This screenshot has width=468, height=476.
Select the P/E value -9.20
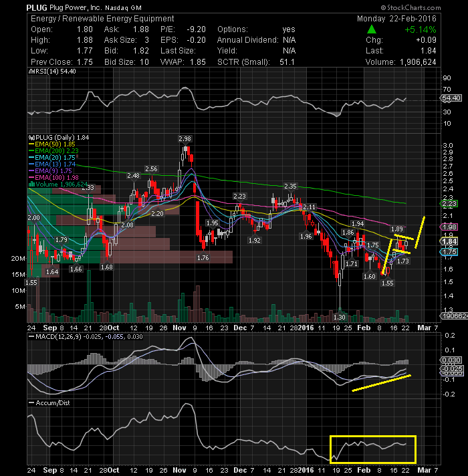point(196,29)
